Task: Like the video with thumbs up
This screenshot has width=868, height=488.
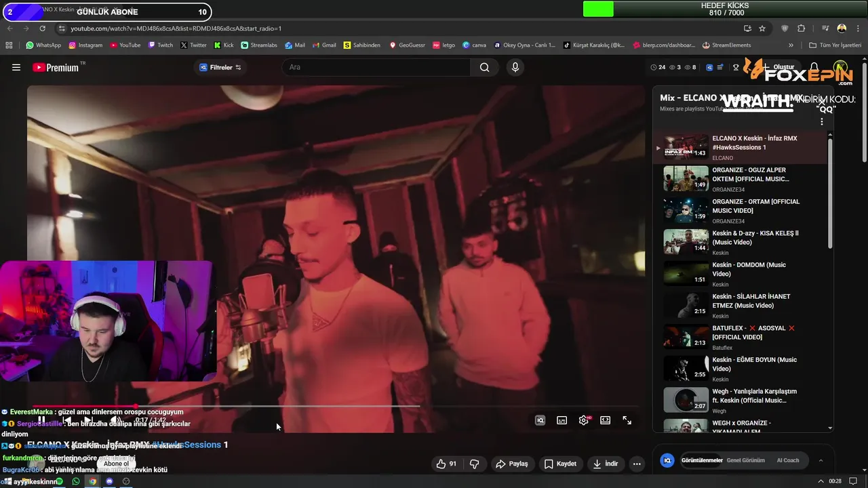Action: (x=446, y=464)
